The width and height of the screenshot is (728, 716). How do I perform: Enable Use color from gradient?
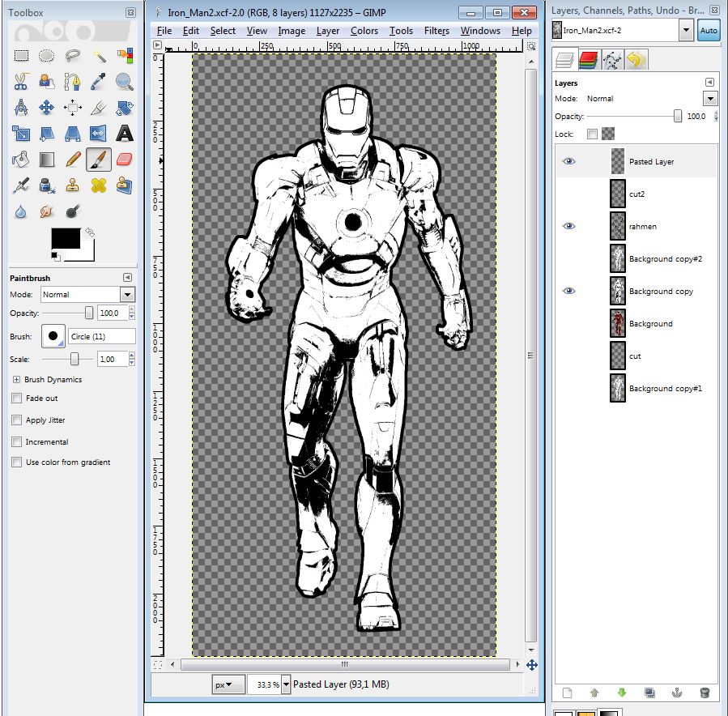pos(17,462)
